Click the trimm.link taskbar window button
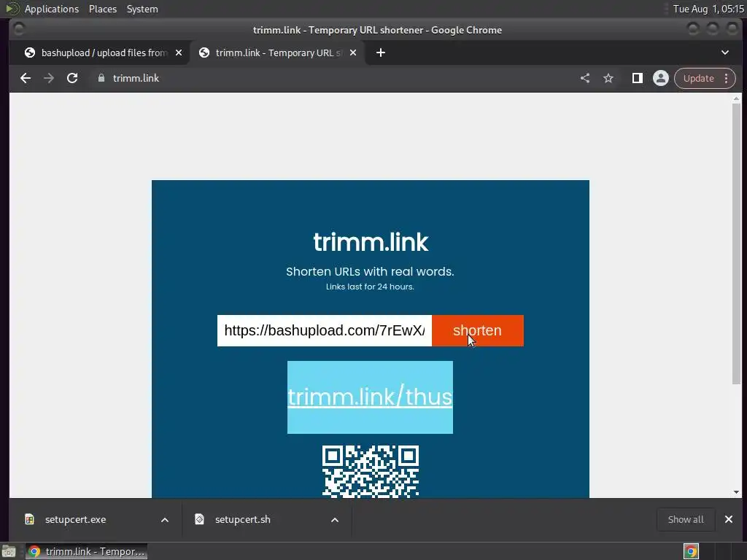The height and width of the screenshot is (560, 747). tap(86, 551)
